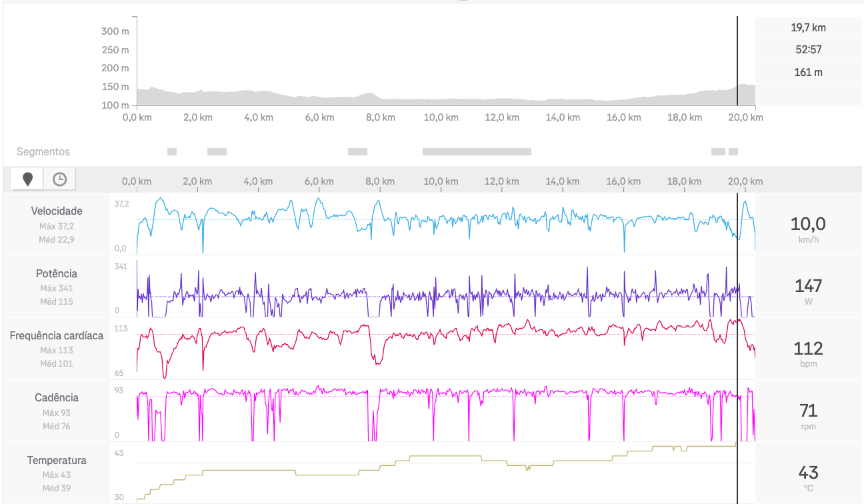Click the "Temperatura" row label
The image size is (864, 504).
coord(57,460)
